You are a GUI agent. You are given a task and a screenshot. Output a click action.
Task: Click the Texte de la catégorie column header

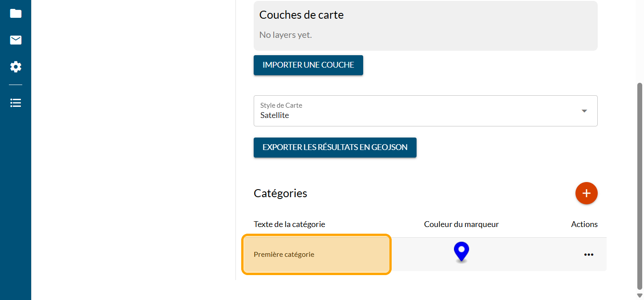pyautogui.click(x=289, y=224)
